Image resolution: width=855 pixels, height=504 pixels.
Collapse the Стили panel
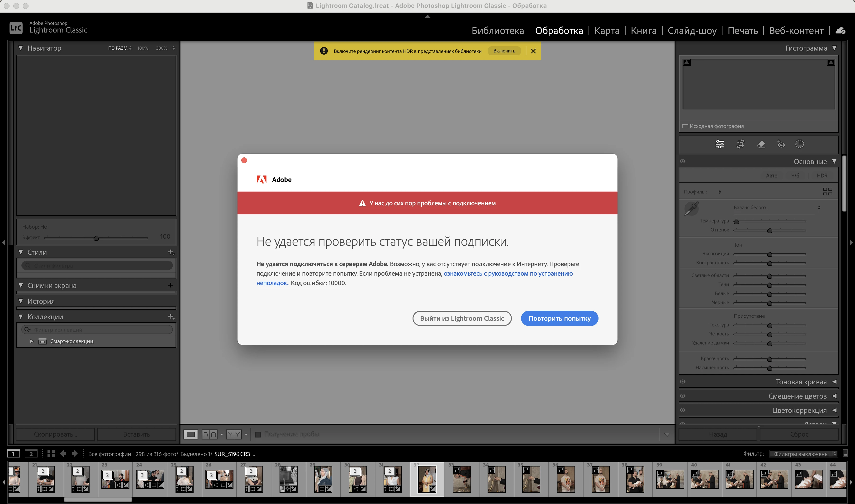pos(21,252)
